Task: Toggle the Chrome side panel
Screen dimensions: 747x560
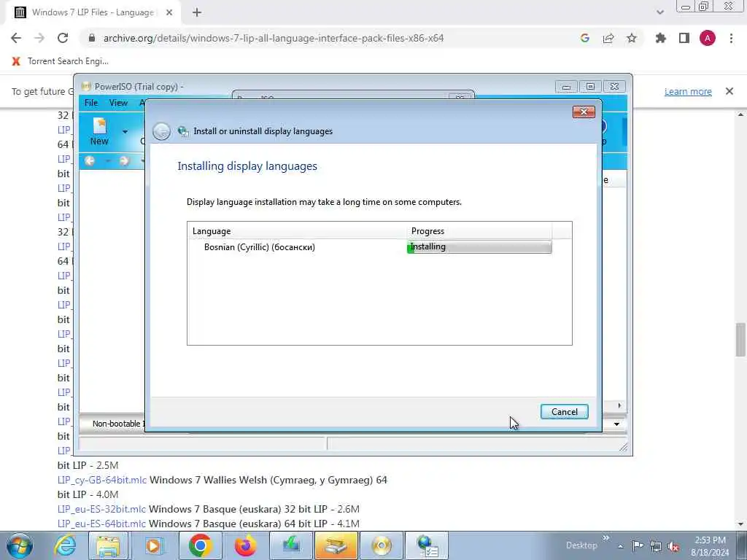Action: click(684, 38)
